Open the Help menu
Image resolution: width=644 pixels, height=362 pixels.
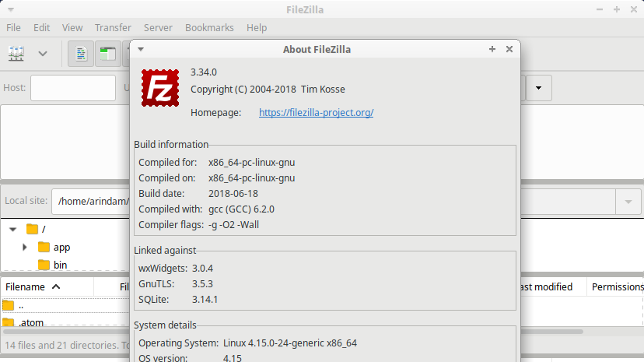[x=257, y=27]
